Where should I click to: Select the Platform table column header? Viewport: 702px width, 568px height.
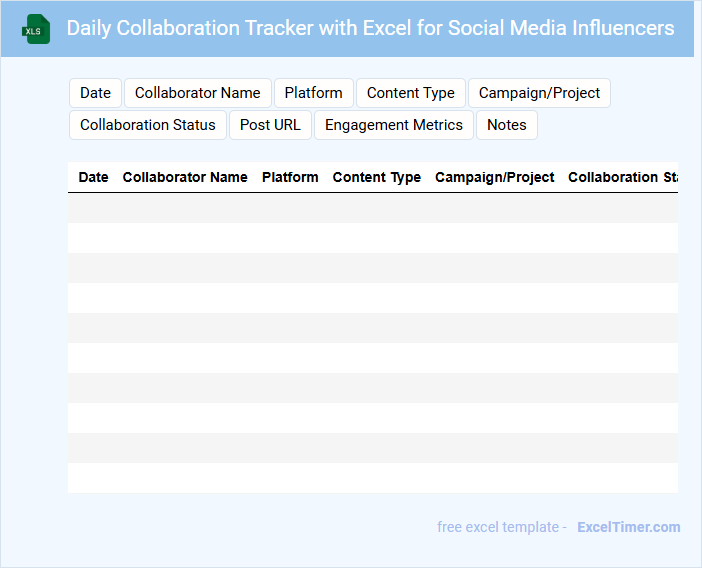290,177
